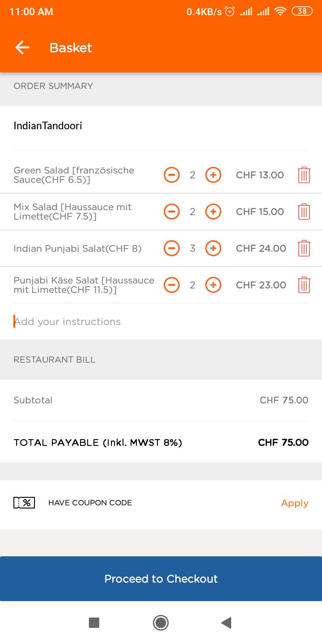The image size is (322, 644).
Task: Tap the coupon percent icon
Action: click(24, 503)
